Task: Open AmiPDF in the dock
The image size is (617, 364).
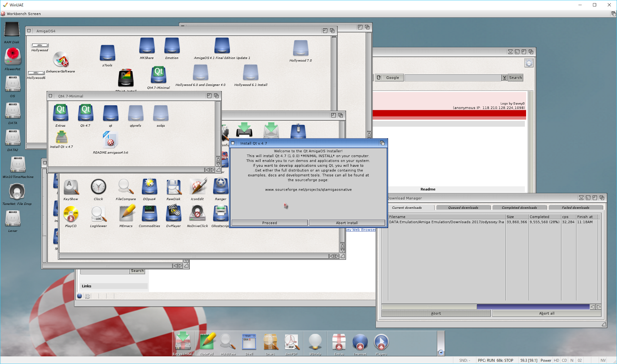Action: pos(292,343)
